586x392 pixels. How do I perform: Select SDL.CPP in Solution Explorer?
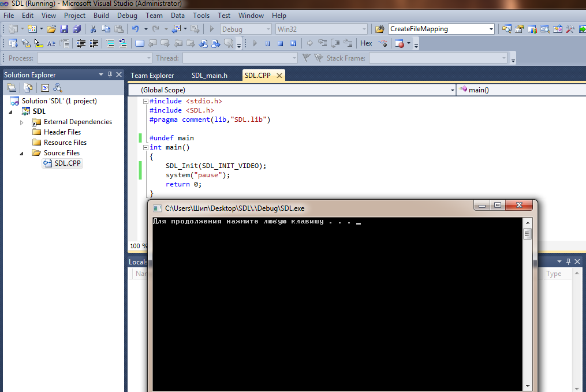[68, 163]
